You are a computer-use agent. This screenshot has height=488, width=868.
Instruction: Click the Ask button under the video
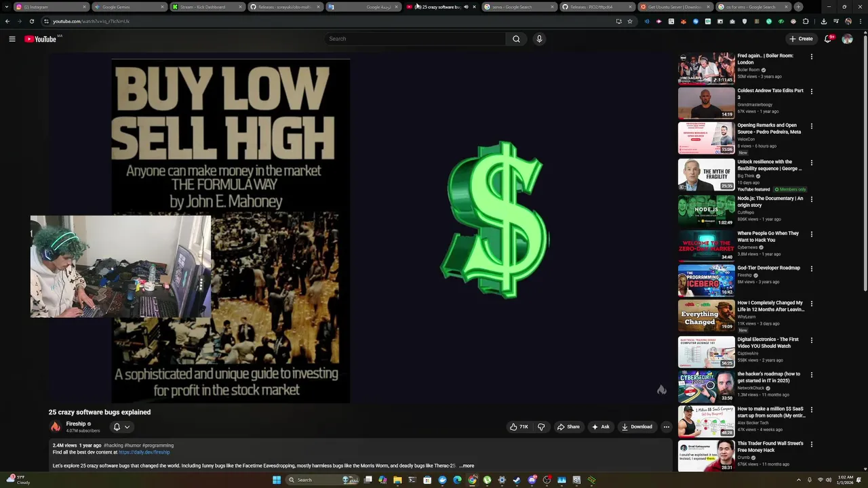coord(601,427)
